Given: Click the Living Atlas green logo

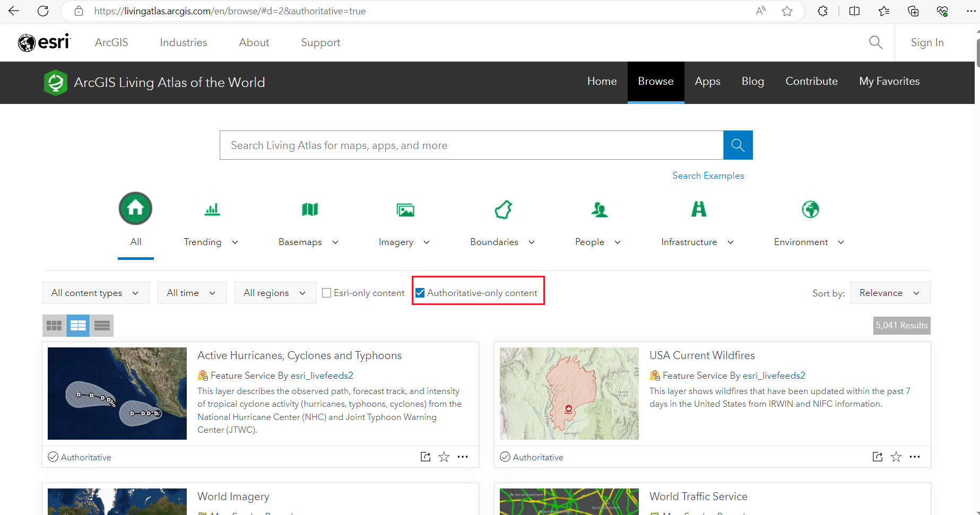Looking at the screenshot, I should pyautogui.click(x=55, y=82).
